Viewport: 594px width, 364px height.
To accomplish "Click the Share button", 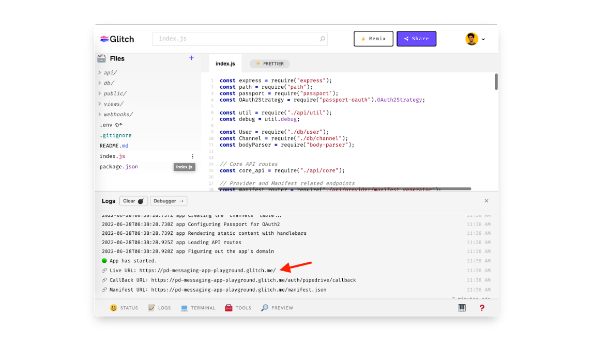I will click(416, 39).
